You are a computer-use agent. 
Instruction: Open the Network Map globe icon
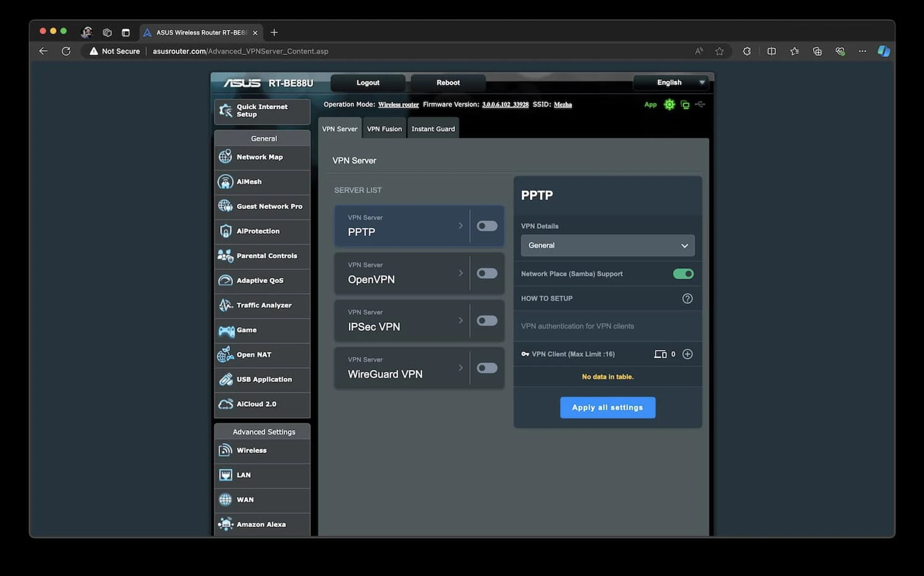(225, 157)
